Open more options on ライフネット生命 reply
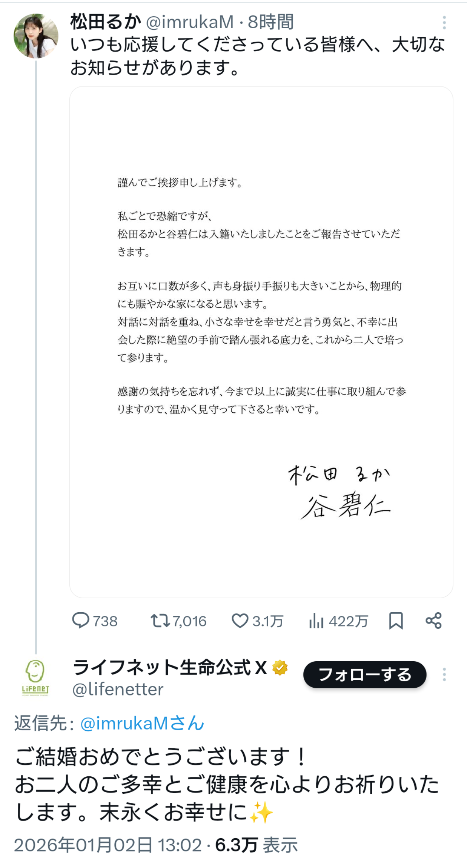 (444, 674)
